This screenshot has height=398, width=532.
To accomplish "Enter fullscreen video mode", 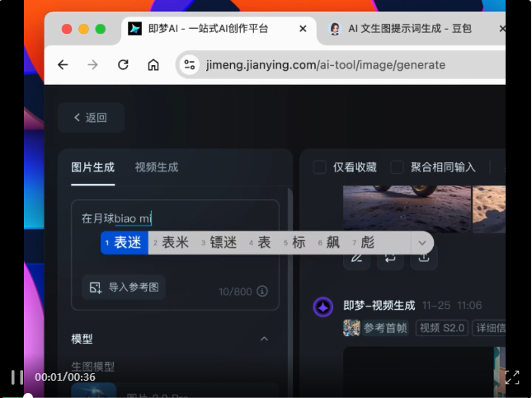I will [x=512, y=377].
